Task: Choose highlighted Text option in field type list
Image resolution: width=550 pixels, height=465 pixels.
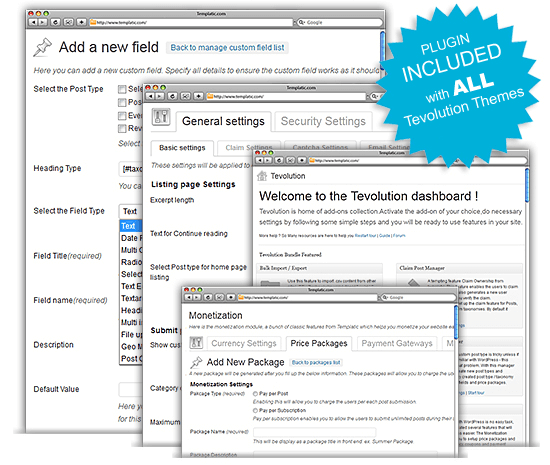Action: click(x=131, y=226)
